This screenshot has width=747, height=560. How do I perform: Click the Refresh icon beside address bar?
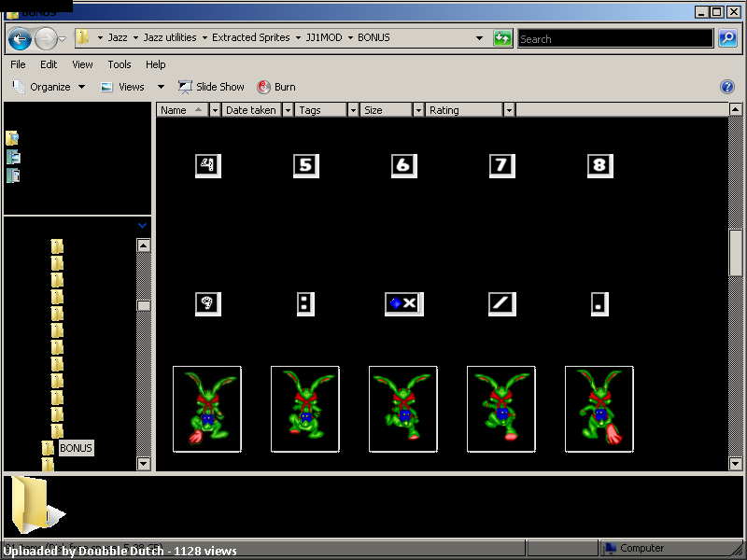click(502, 38)
